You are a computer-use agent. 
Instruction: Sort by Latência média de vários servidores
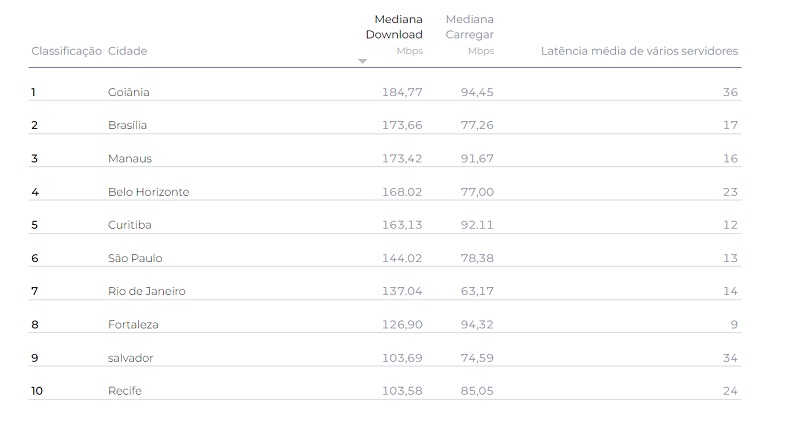[639, 50]
